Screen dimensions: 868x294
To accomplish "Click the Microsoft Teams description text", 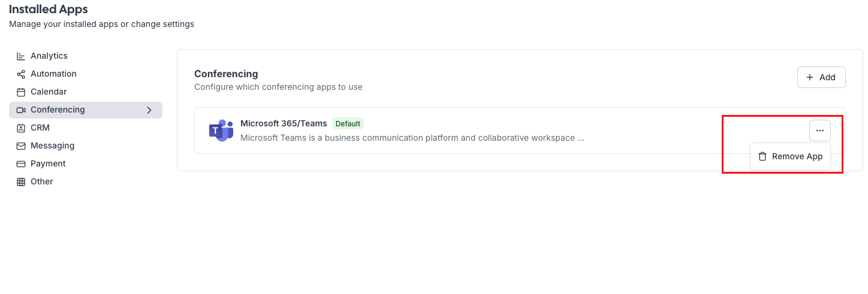I will (412, 138).
